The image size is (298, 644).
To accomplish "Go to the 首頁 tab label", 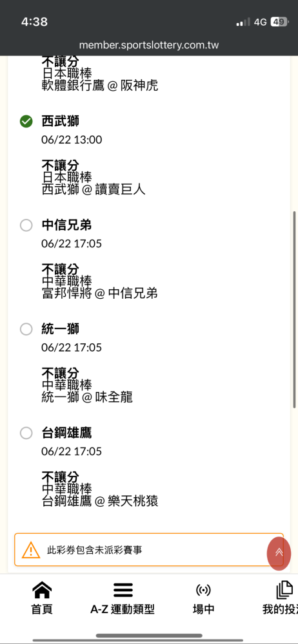I will tap(42, 609).
